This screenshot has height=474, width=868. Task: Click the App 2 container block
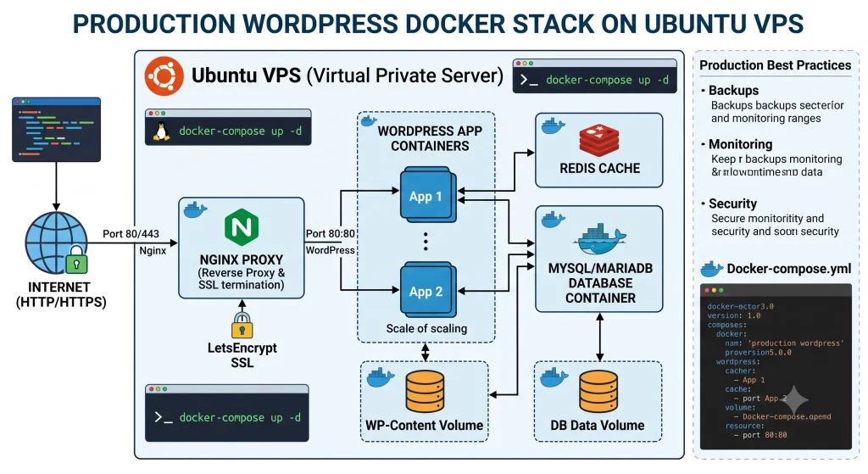[427, 290]
